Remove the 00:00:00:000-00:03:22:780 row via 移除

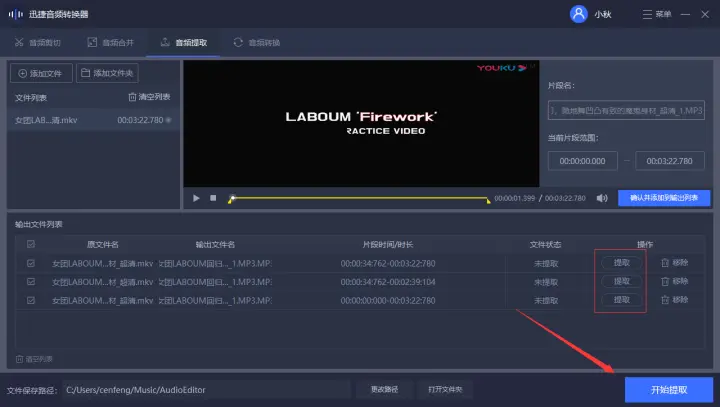pyautogui.click(x=675, y=300)
